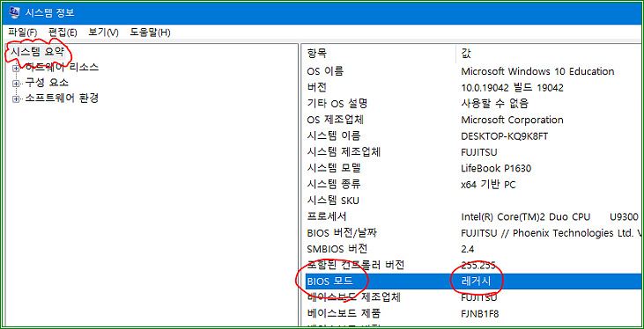Viewport: 644px width, 329px height.
Task: Select the OS 이름 row
Action: tap(474, 71)
